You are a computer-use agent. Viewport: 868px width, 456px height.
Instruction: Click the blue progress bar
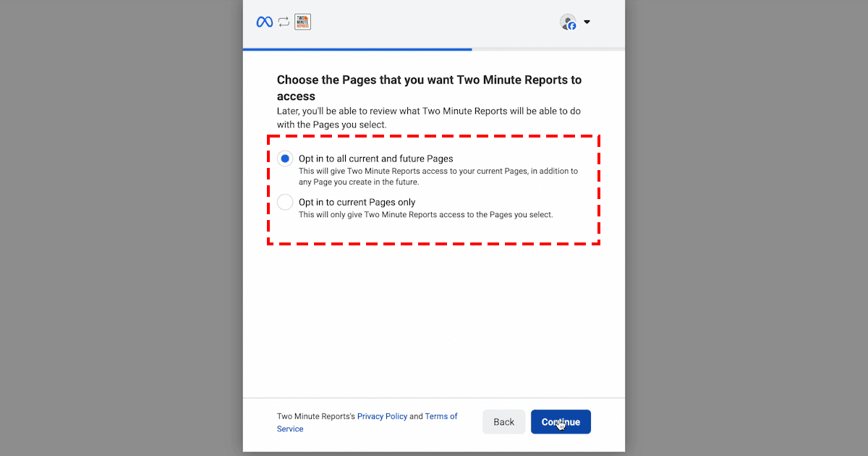point(357,49)
